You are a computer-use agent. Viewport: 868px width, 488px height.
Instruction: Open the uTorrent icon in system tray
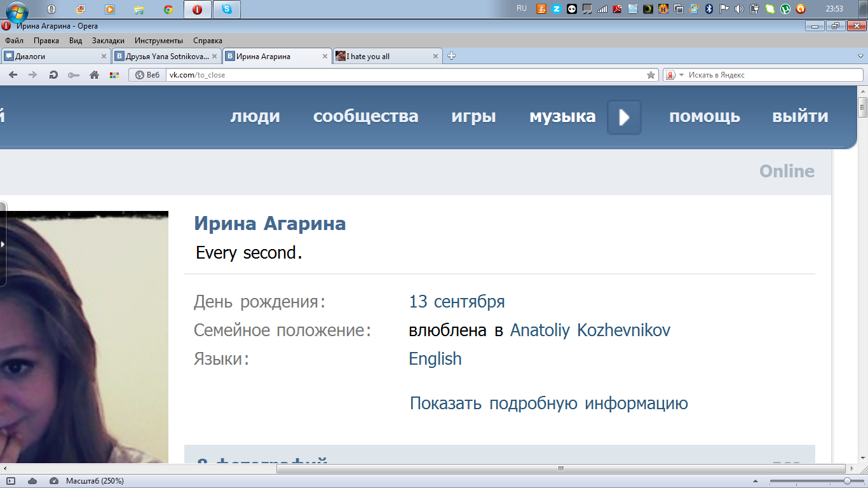click(785, 9)
